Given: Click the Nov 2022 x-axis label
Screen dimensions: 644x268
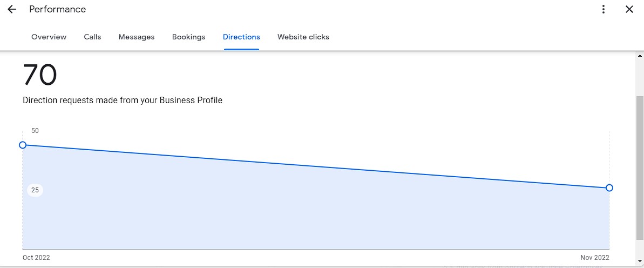Looking at the screenshot, I should tap(595, 258).
